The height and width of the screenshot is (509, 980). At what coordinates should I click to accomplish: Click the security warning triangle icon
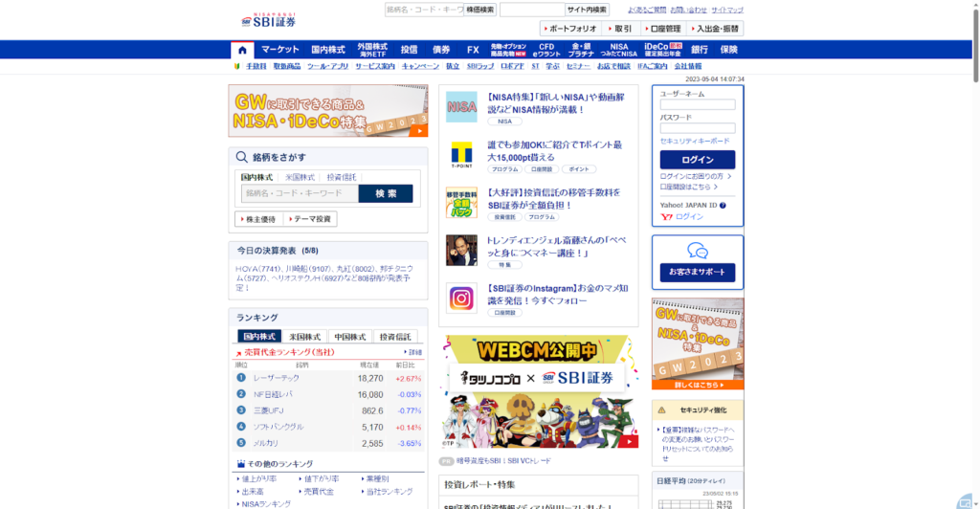(661, 410)
